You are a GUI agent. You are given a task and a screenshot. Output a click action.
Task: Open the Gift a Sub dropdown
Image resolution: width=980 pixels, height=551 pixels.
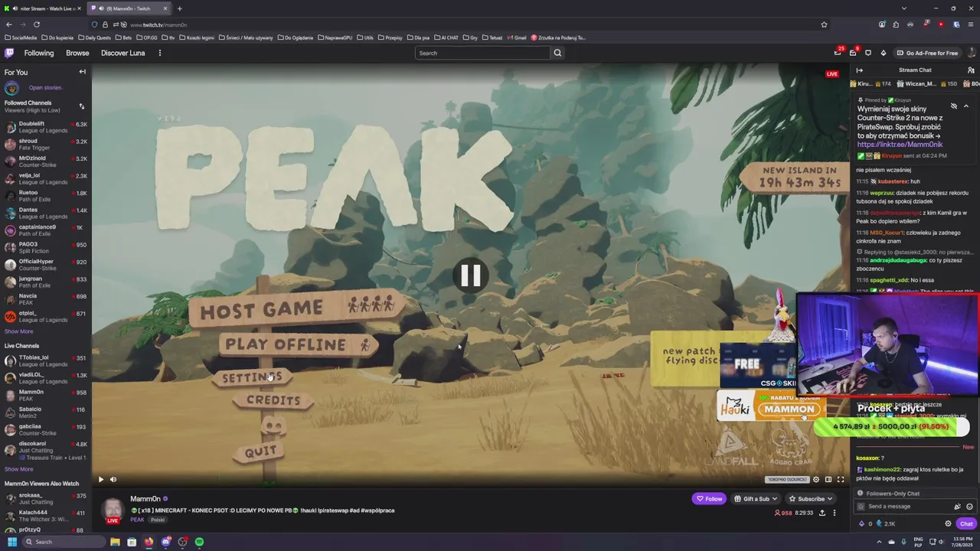point(756,499)
